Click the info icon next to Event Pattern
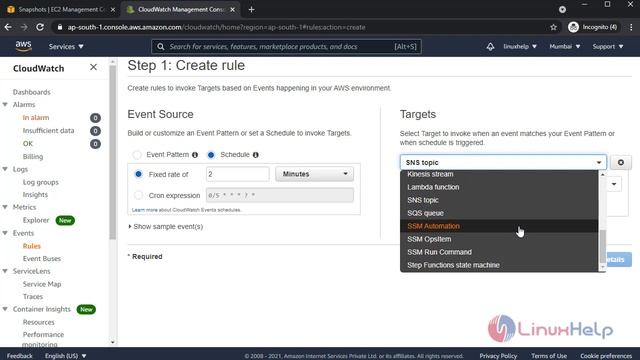The height and width of the screenshot is (360, 640). tap(195, 155)
